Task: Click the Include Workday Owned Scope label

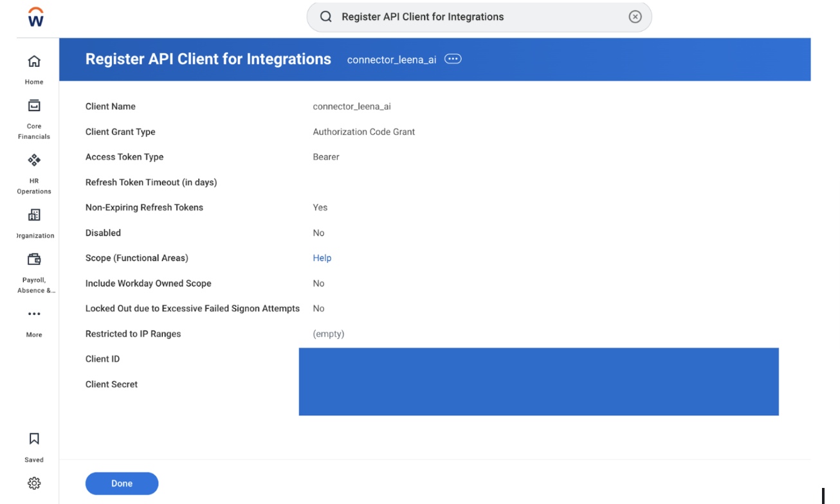Action: [x=149, y=283]
